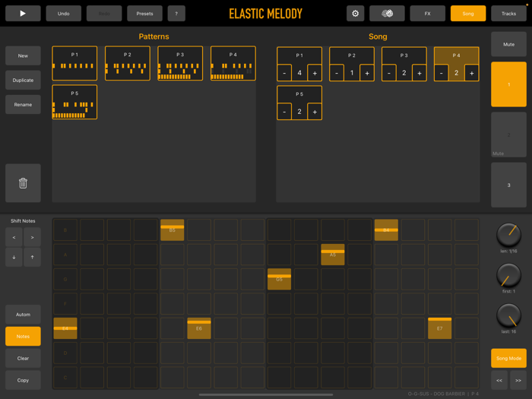Switch to Notes mode
This screenshot has height=399, width=532.
tap(23, 336)
